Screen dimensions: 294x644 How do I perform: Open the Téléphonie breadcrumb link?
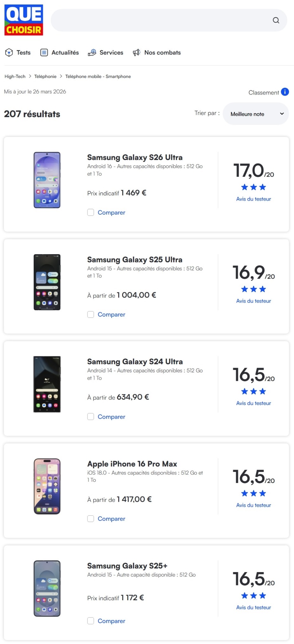[45, 76]
